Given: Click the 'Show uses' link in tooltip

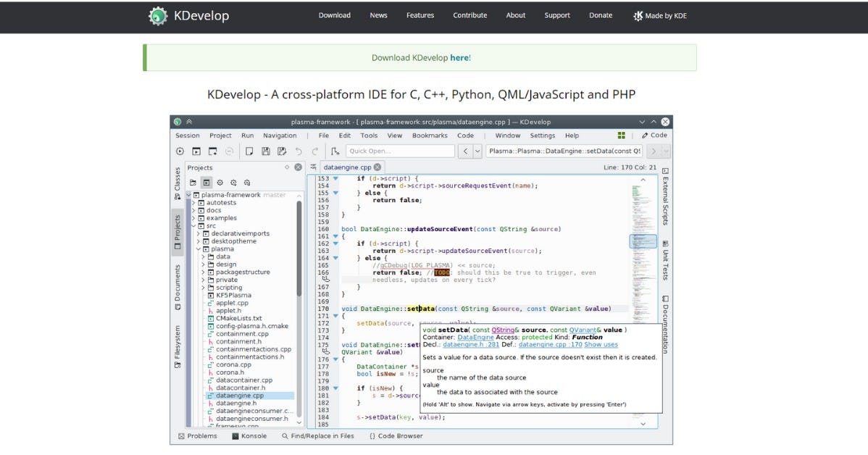Looking at the screenshot, I should coord(601,345).
